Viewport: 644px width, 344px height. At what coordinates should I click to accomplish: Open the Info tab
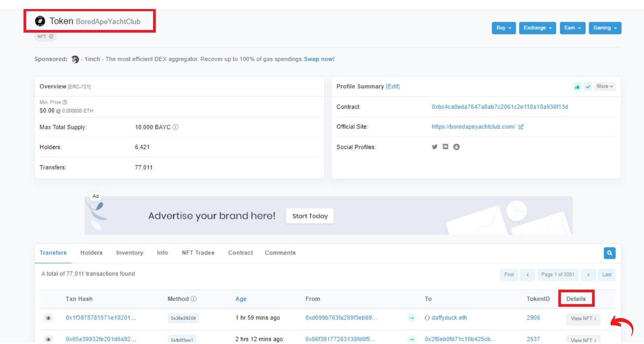[x=163, y=253]
